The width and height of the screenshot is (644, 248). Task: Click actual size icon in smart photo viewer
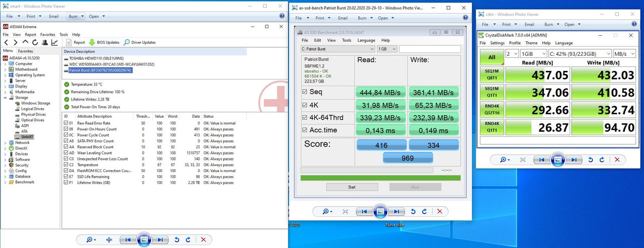click(x=109, y=240)
